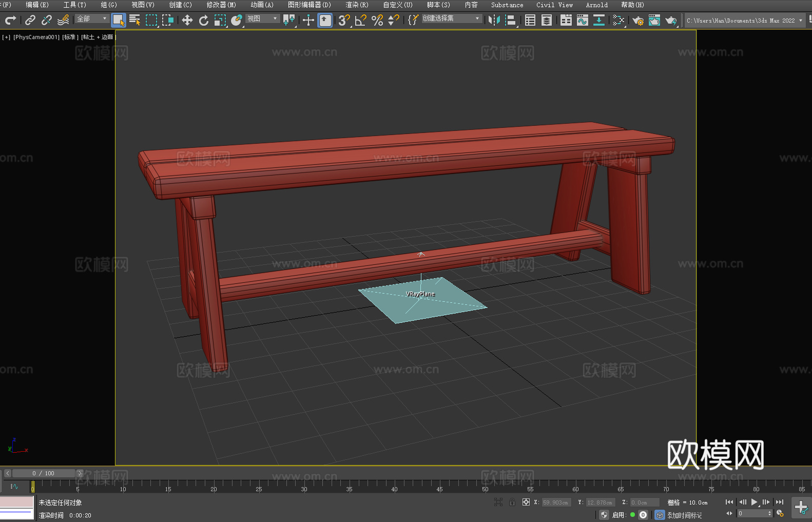Screen dimensions: 812x522
Task: Click the toolbar icon with a downward arrow onto a line
Action: [x=599, y=20]
